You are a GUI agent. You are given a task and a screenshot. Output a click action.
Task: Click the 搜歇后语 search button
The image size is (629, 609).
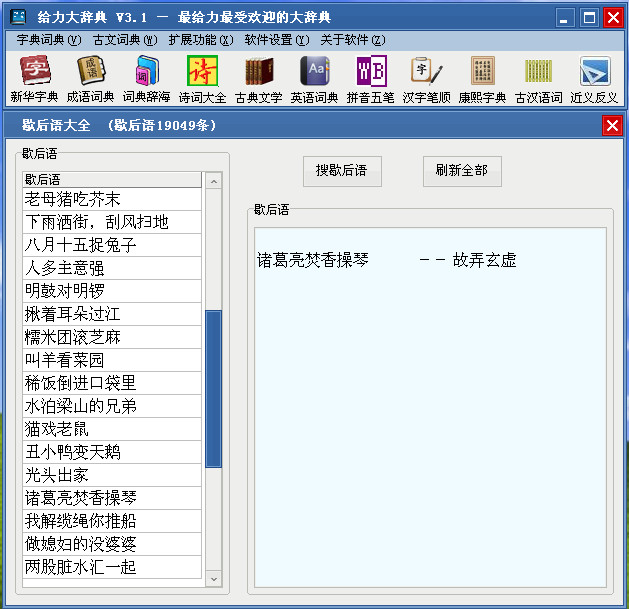tap(342, 170)
